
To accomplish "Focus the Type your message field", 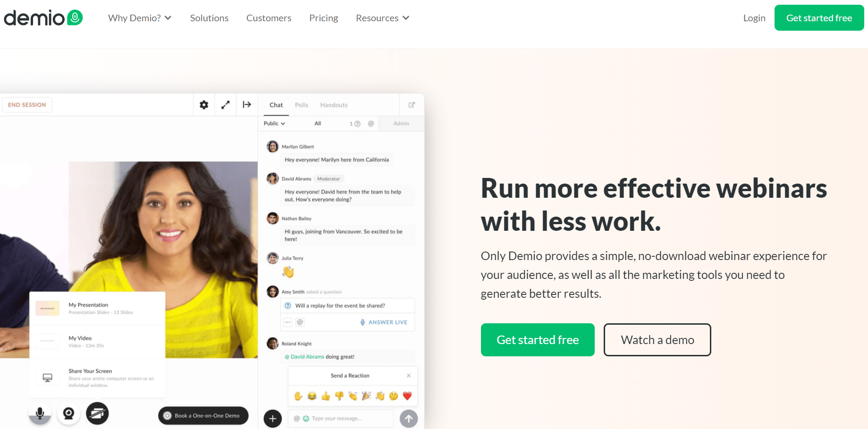I will [x=341, y=419].
